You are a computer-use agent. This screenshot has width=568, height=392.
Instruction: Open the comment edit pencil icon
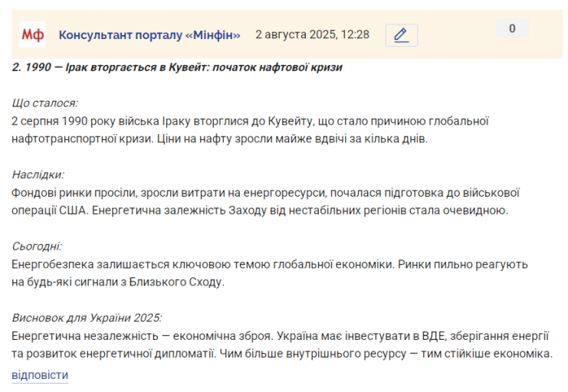402,35
